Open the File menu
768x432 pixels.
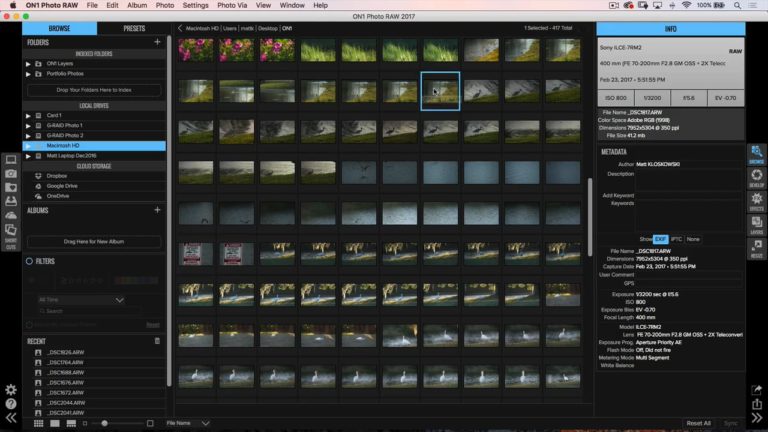(x=92, y=5)
